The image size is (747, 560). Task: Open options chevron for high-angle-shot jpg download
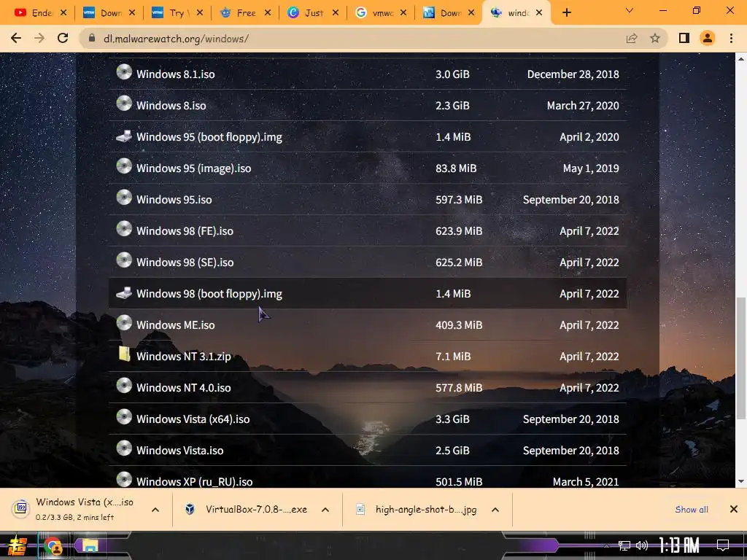point(495,510)
